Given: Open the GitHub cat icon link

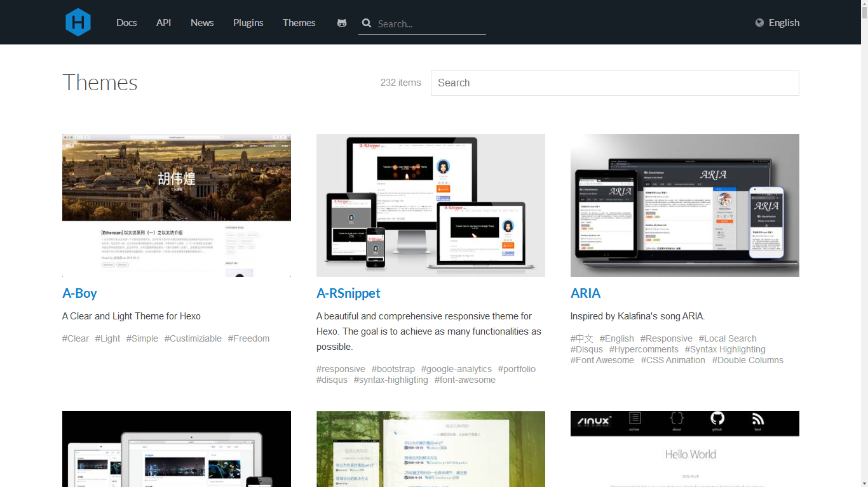Looking at the screenshot, I should 342,23.
